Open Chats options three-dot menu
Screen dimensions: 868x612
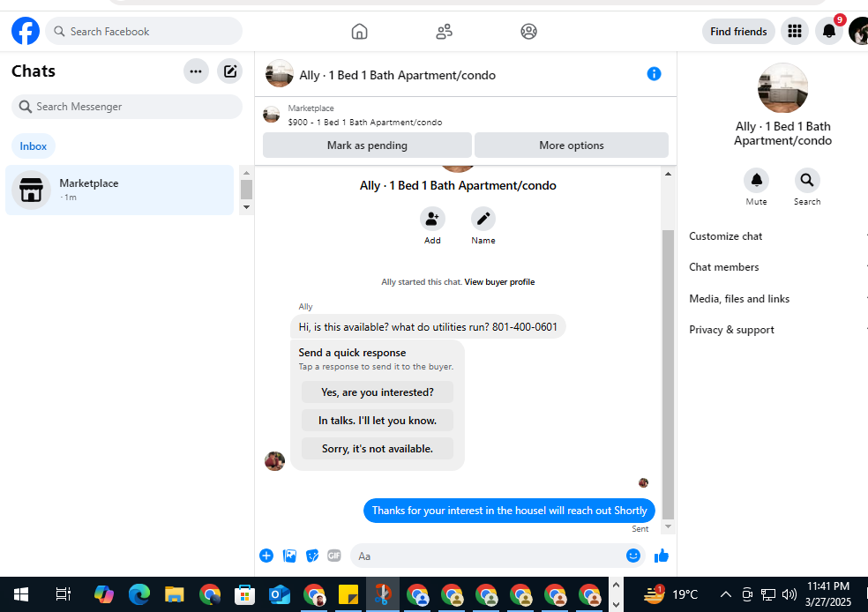pos(196,71)
